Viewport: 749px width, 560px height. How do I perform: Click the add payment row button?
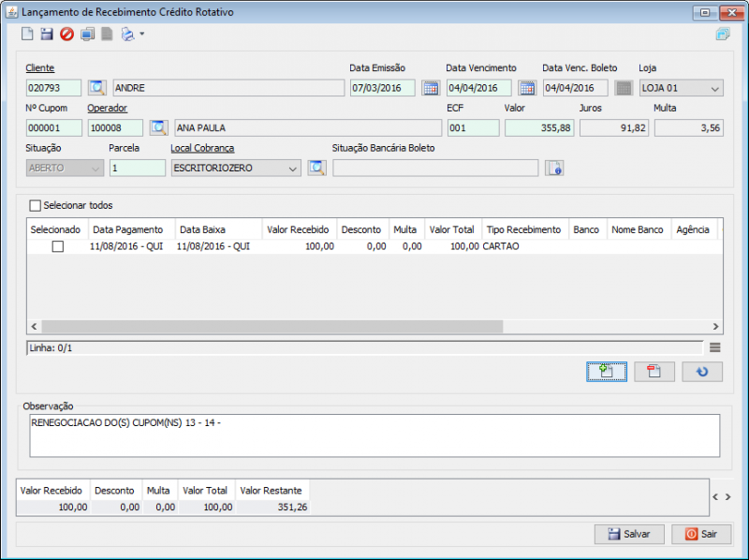tap(607, 372)
